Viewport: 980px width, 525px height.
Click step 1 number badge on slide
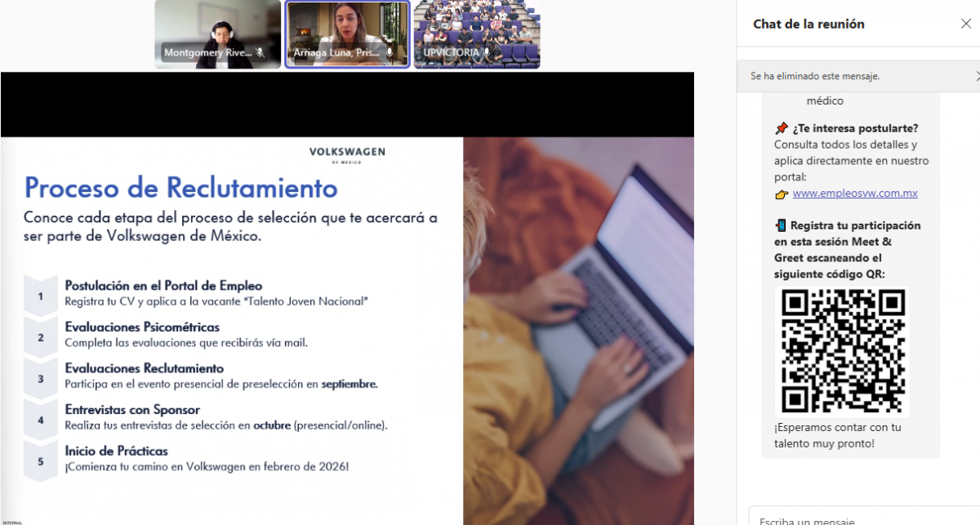(41, 296)
